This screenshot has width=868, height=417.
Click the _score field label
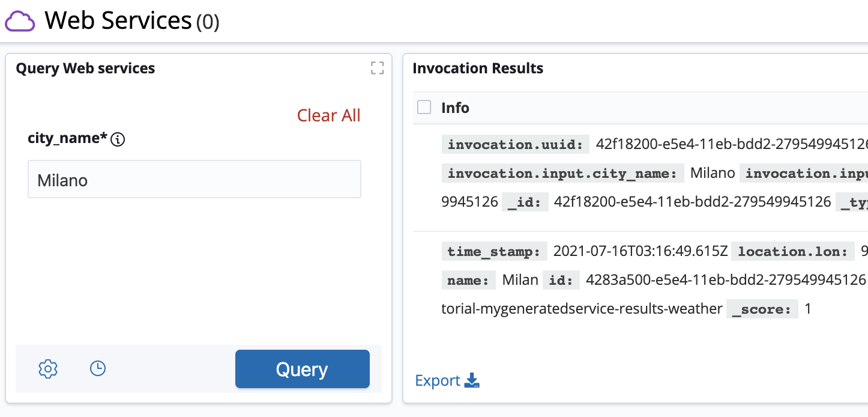click(762, 309)
